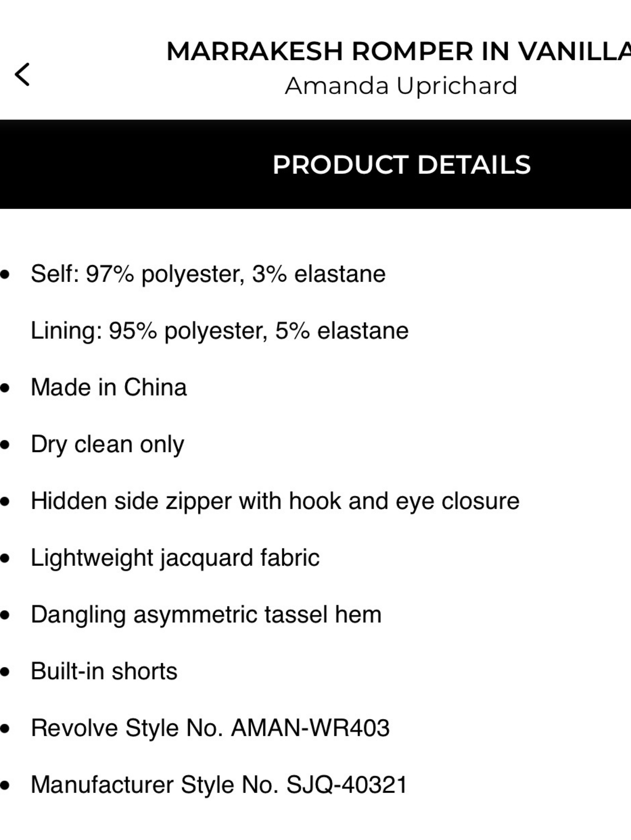Tap the back arrow icon

22,75
